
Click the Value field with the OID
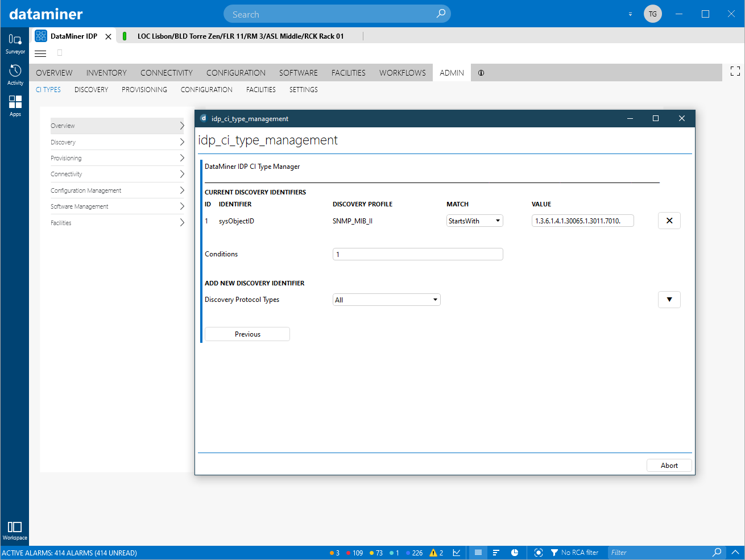583,221
